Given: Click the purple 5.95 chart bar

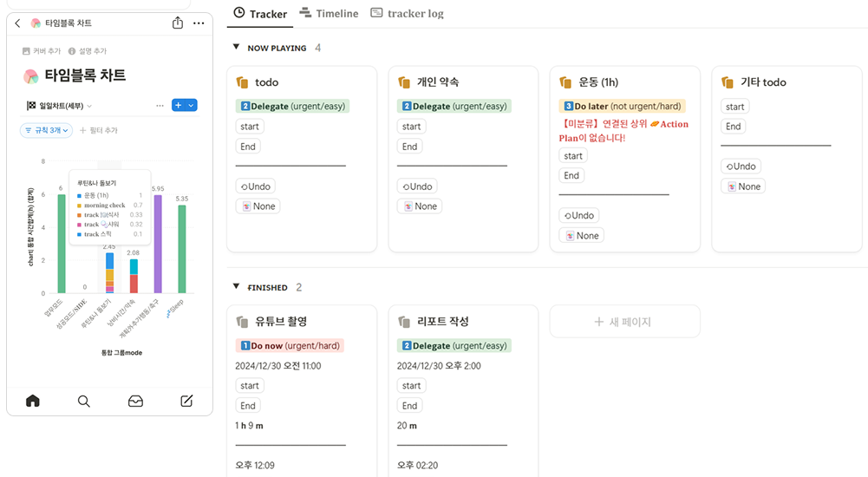Looking at the screenshot, I should point(158,243).
